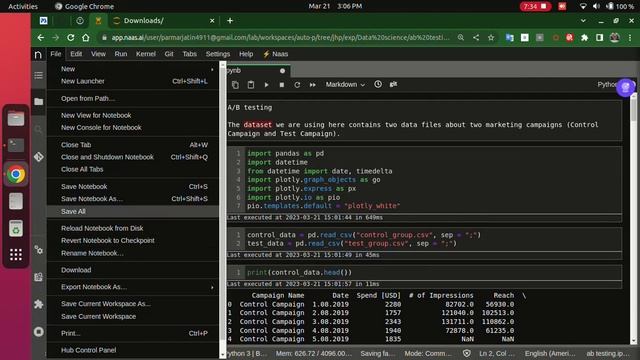Expand Export Notebook As submenu
Viewport: 640px width, 360px height.
pyautogui.click(x=133, y=287)
